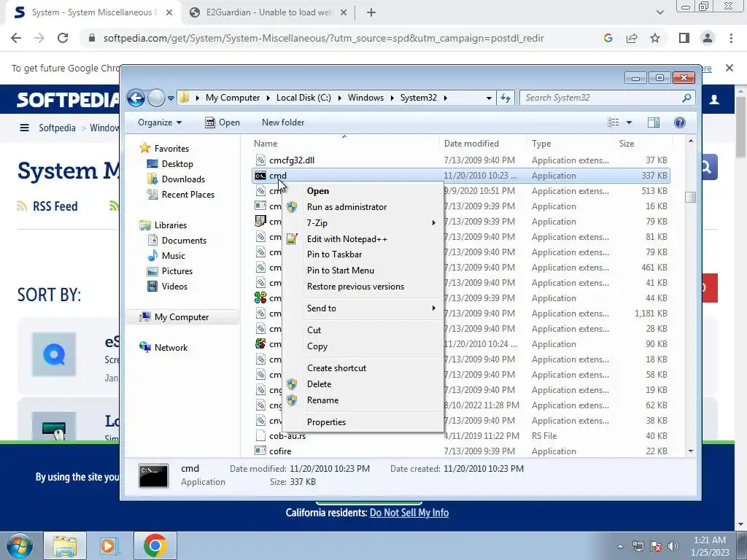The image size is (747, 560).
Task: Select Create shortcut
Action: tap(337, 368)
